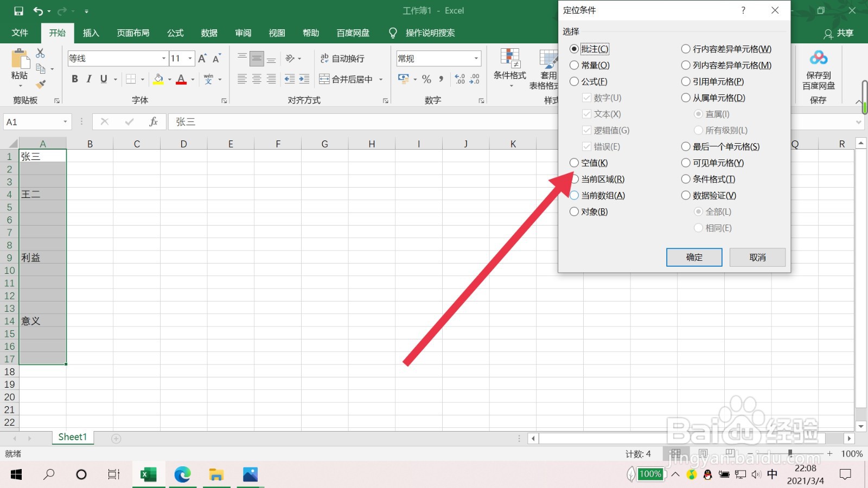Open the font size dropdown
Image resolution: width=868 pixels, height=488 pixels.
(190, 59)
